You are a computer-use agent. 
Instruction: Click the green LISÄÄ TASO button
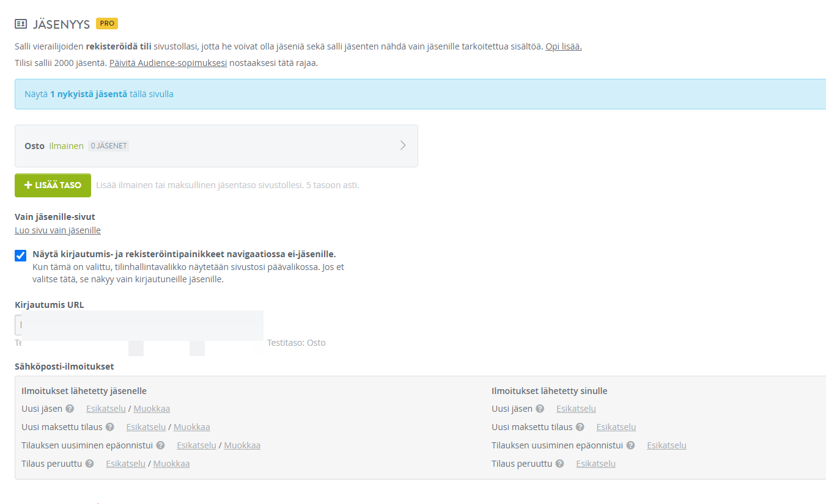coord(53,185)
